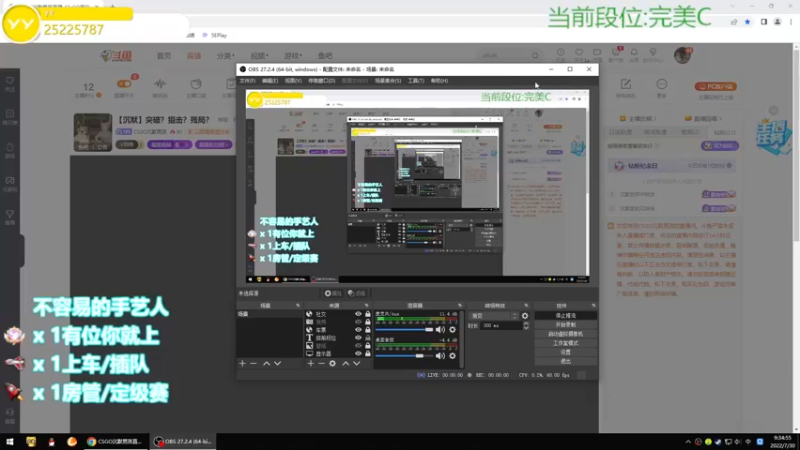Screen dimensions: 800x450
Task: Click the heart follow icon in Douyu left sidebar
Action: (x=10, y=81)
